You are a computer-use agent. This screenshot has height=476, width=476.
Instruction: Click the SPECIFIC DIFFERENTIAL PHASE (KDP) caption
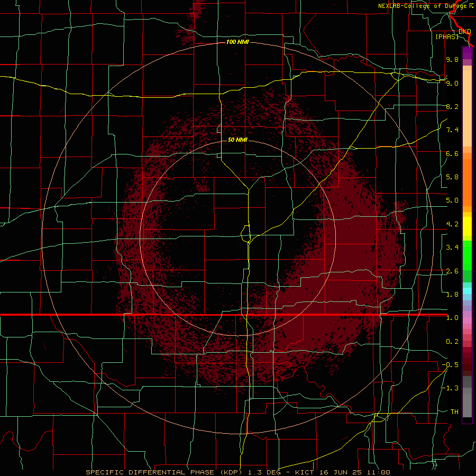[x=163, y=472]
